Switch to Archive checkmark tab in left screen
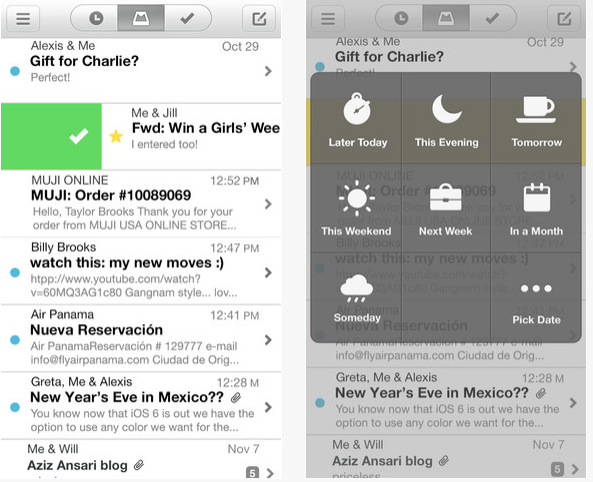 click(188, 18)
